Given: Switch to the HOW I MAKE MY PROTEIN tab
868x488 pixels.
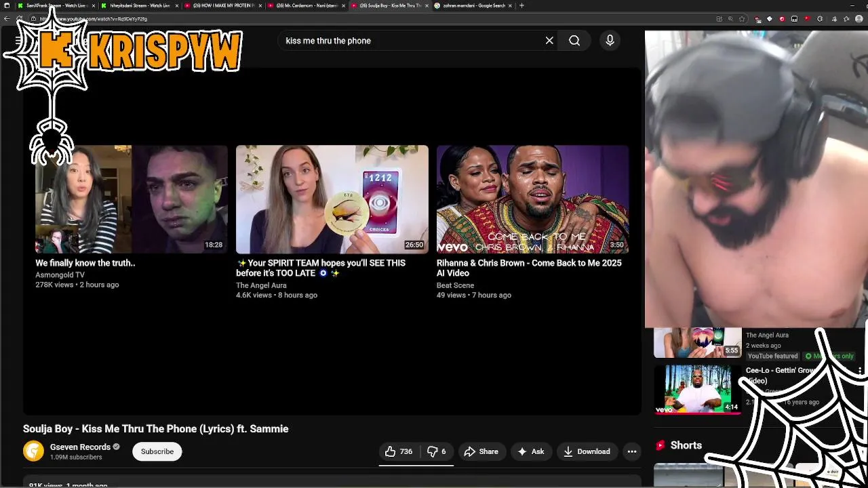Looking at the screenshot, I should coord(222,5).
